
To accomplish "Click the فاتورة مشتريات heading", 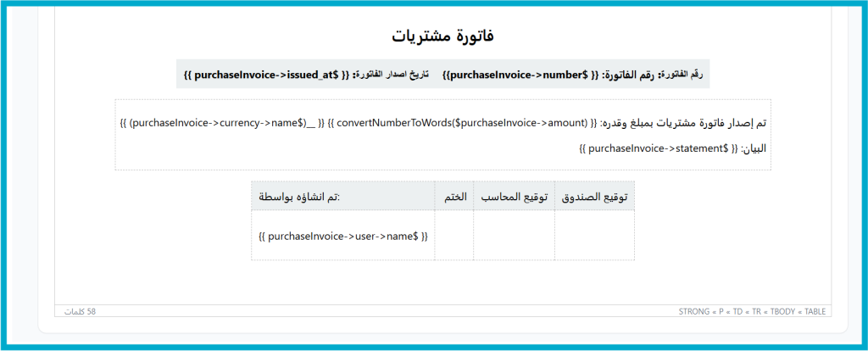I will [442, 36].
